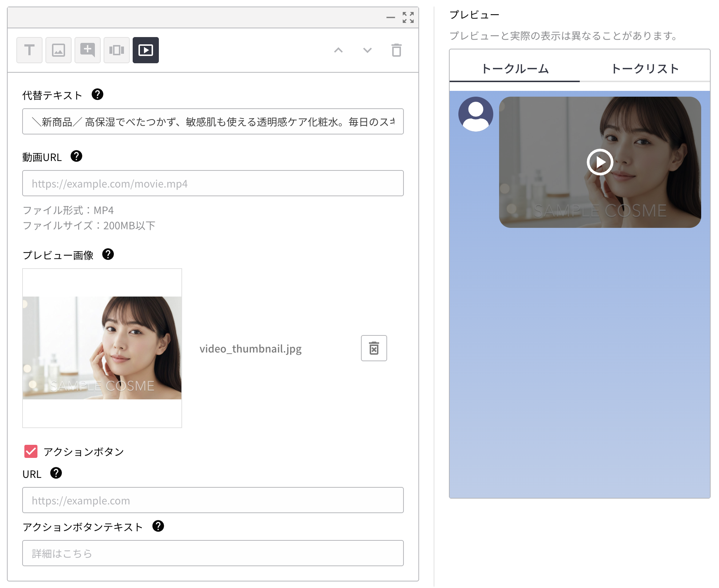The height and width of the screenshot is (588, 719).
Task: Uncheck the アクションボタン checkbox
Action: click(x=31, y=451)
